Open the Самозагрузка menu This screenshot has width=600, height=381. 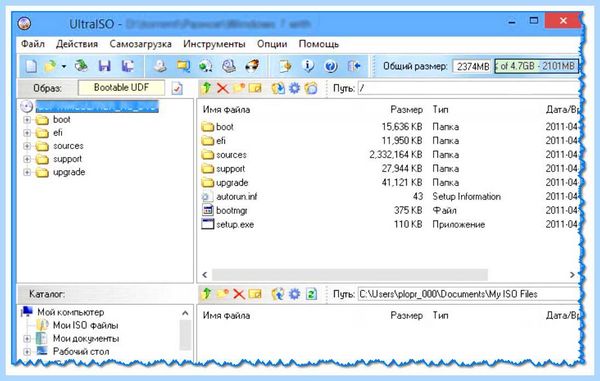pyautogui.click(x=140, y=44)
